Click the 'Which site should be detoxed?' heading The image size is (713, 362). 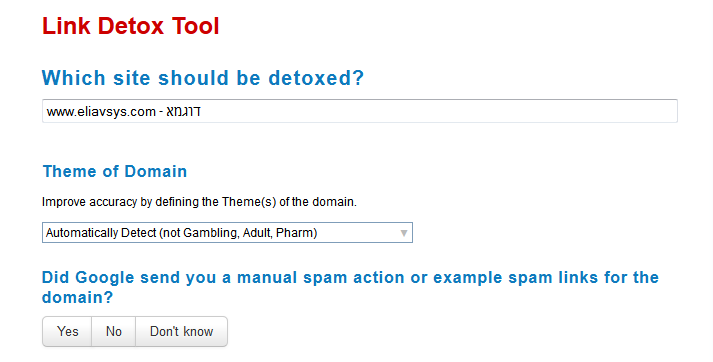tap(203, 78)
